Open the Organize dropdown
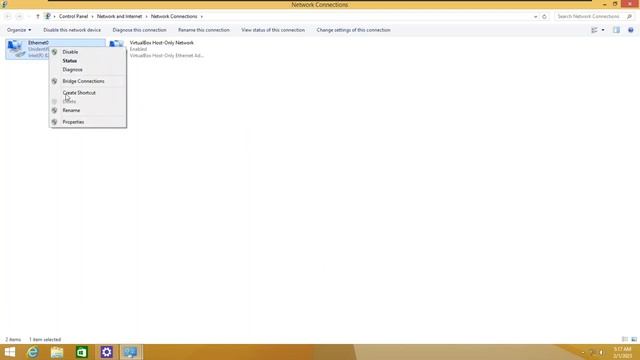Viewport: 640px width, 360px height. coord(19,30)
